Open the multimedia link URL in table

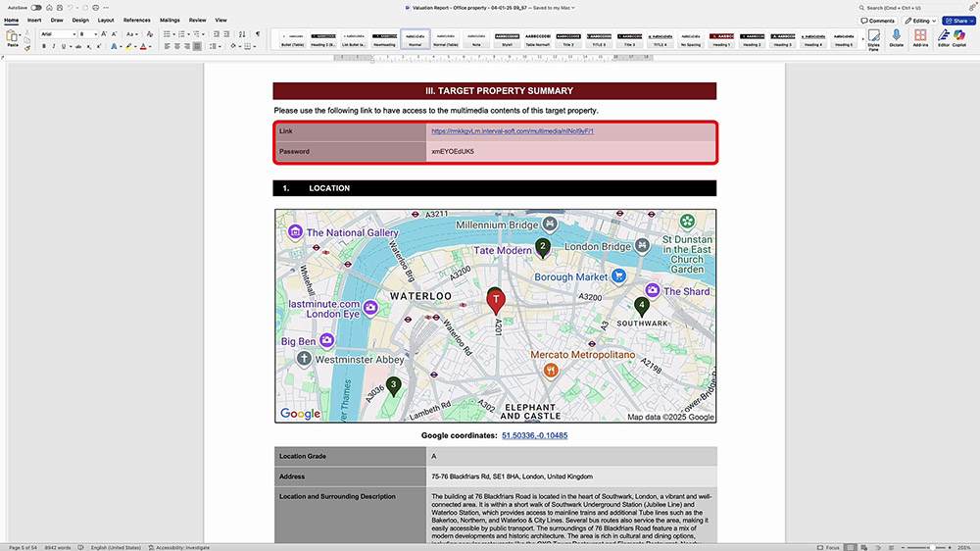513,131
